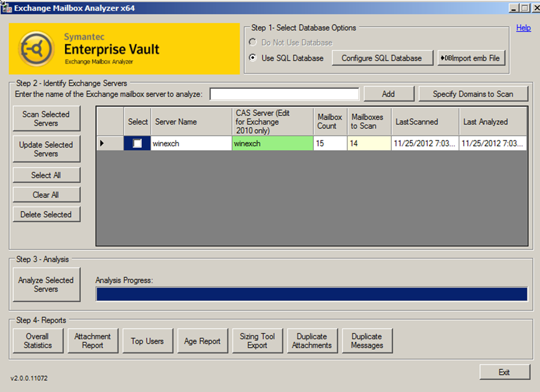The image size is (540, 392).
Task: Click the Mailboxes to Scan column header
Action: point(369,122)
